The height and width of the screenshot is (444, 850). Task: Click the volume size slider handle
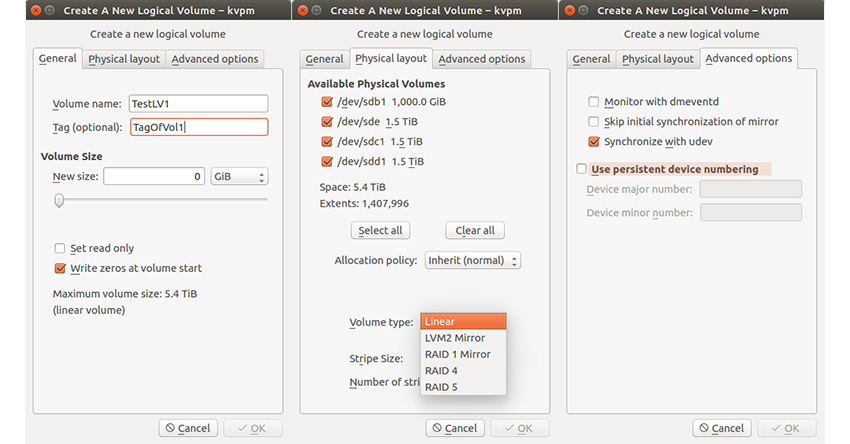coord(59,200)
